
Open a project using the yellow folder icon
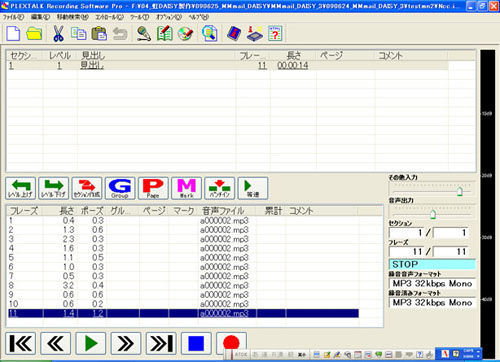pyautogui.click(x=34, y=34)
